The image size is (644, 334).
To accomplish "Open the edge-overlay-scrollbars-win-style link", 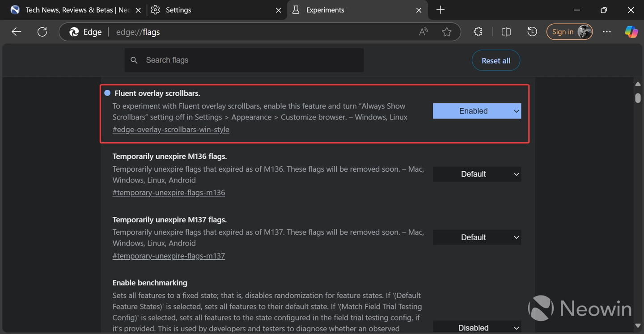I will (x=171, y=129).
